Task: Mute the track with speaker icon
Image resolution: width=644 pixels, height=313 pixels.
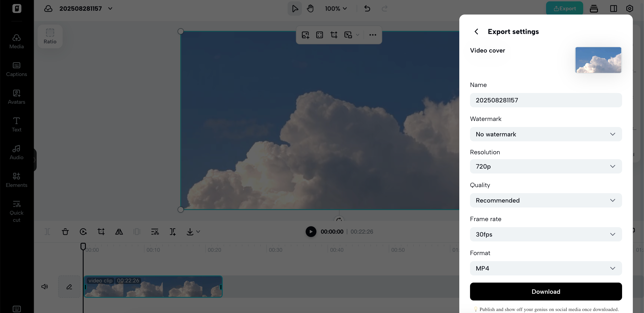Action: (x=44, y=286)
